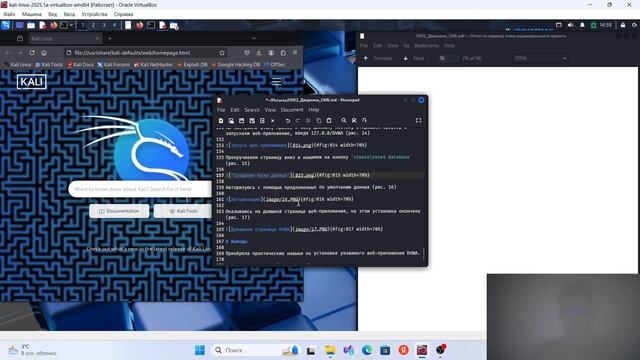
Task: Go to Firefox home page
Action: (44, 53)
